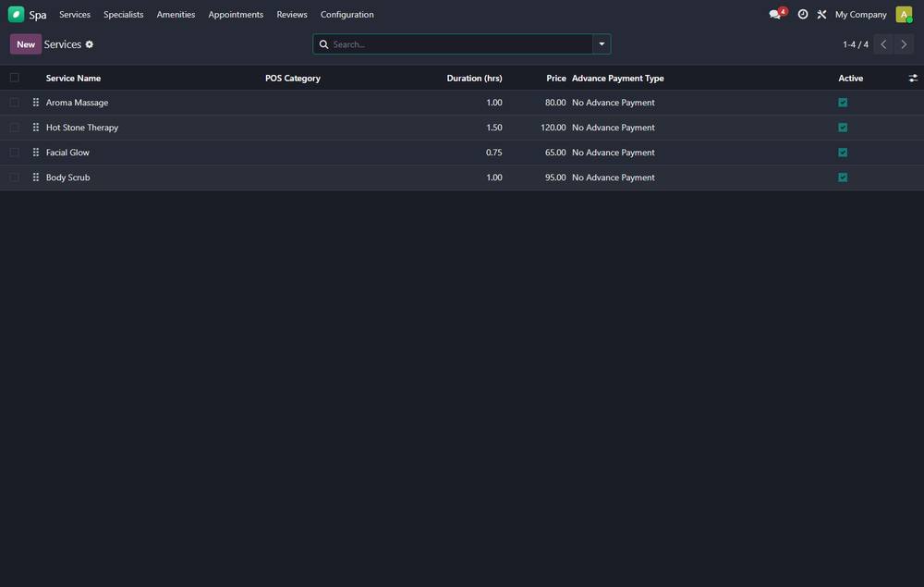Open the Specialists menu
The width and height of the screenshot is (924, 587).
click(x=123, y=14)
